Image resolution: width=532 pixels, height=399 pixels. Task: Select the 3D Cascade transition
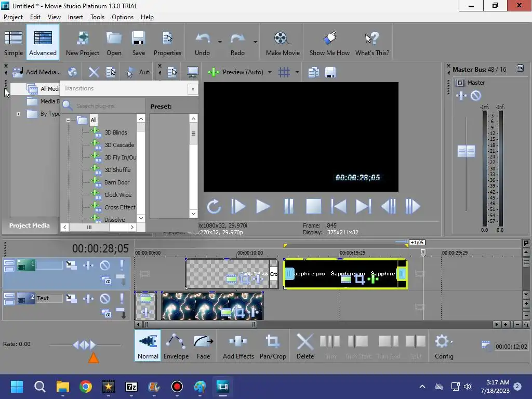click(x=119, y=145)
